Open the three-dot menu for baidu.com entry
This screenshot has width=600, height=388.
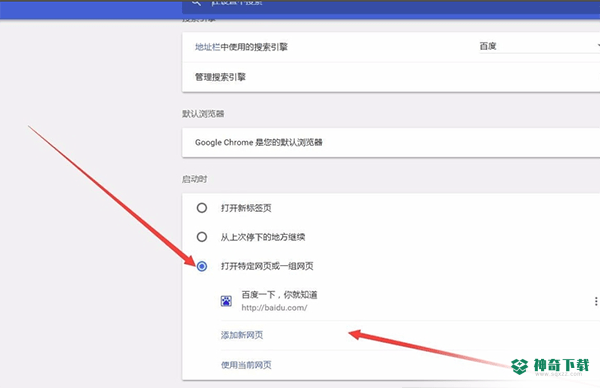point(596,302)
